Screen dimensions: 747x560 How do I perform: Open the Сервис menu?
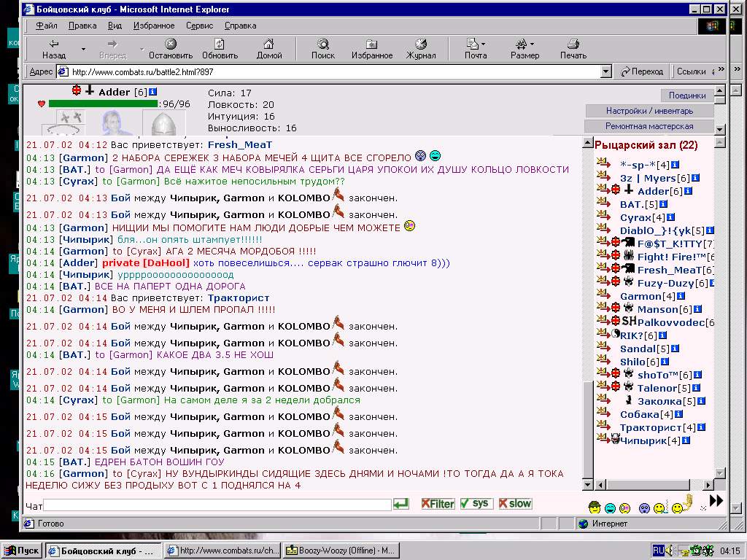pyautogui.click(x=200, y=26)
